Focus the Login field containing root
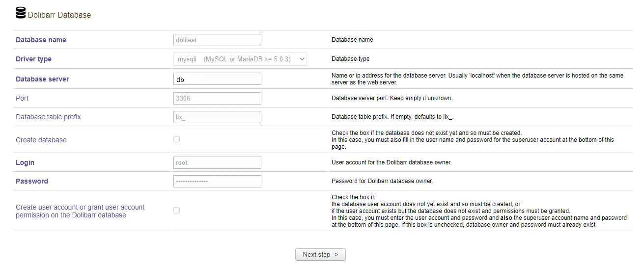644x266 pixels. (217, 162)
